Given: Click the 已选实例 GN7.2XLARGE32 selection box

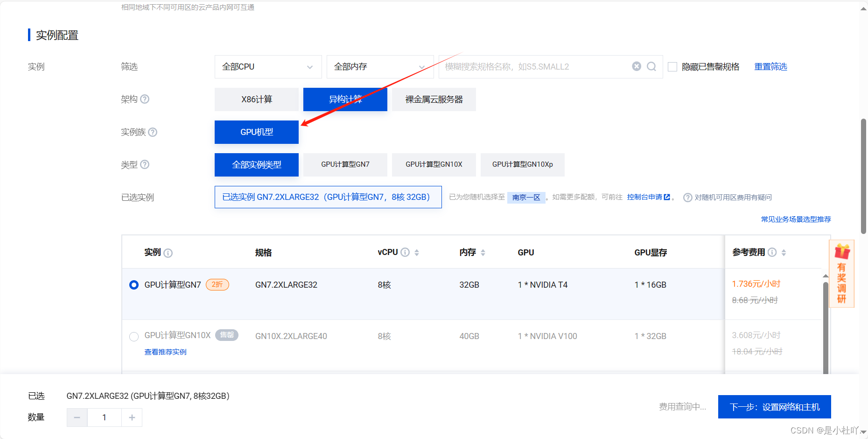Looking at the screenshot, I should [x=328, y=197].
